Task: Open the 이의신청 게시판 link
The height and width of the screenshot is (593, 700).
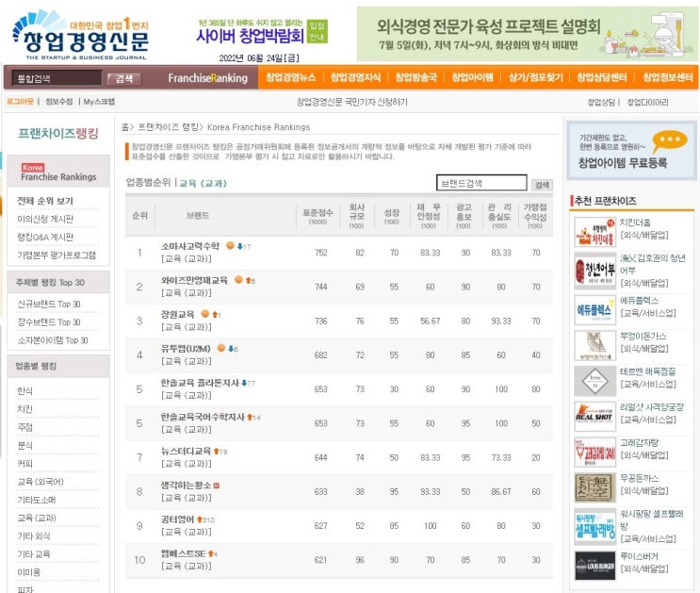Action: 45,219
